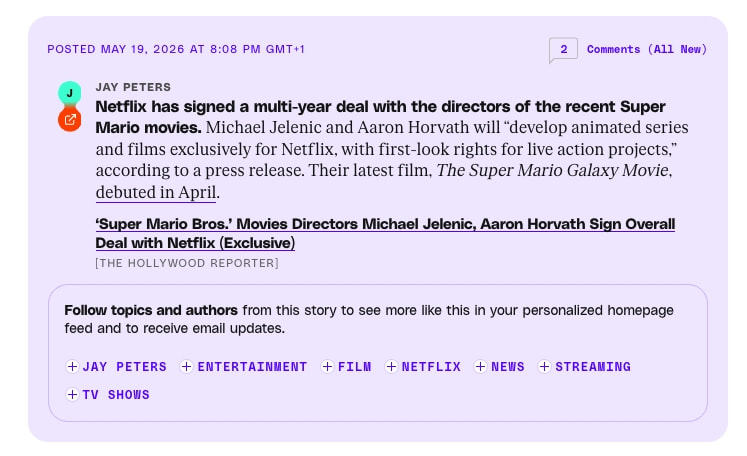747x456 pixels.
Task: Open the Comments (All New) link
Action: point(646,49)
